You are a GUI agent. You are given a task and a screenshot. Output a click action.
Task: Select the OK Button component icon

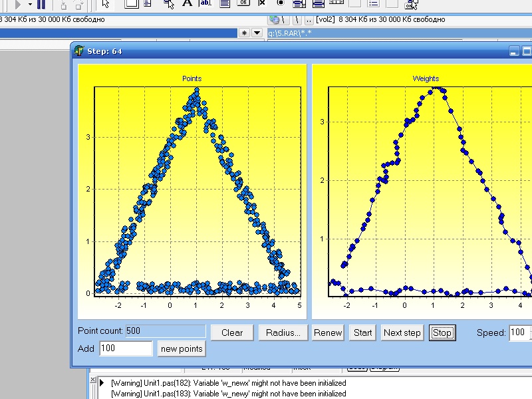(x=244, y=3)
